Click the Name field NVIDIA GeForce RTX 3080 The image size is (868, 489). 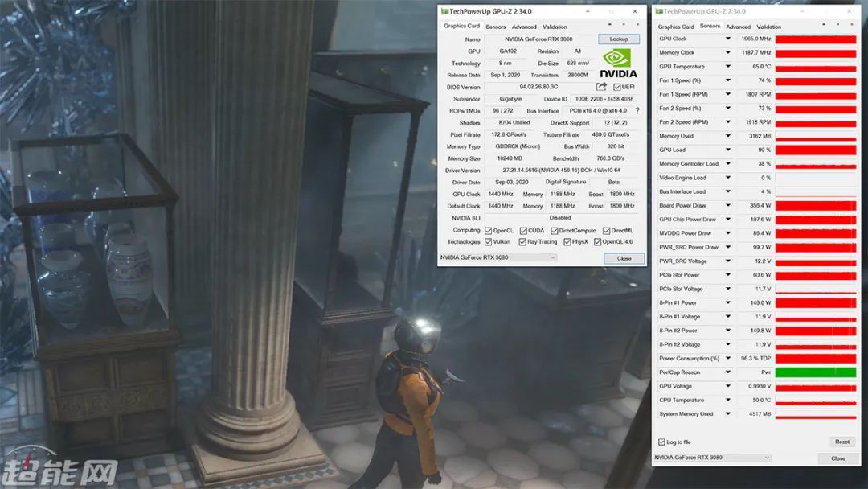click(539, 39)
